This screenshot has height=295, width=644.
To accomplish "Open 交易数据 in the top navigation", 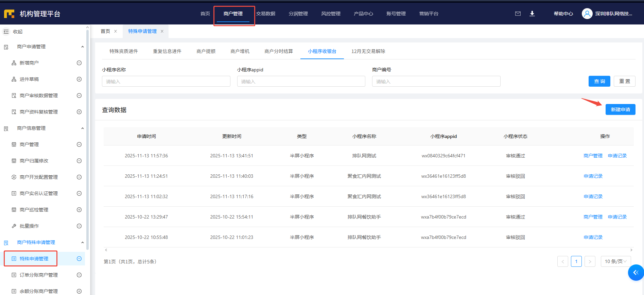I will [266, 14].
